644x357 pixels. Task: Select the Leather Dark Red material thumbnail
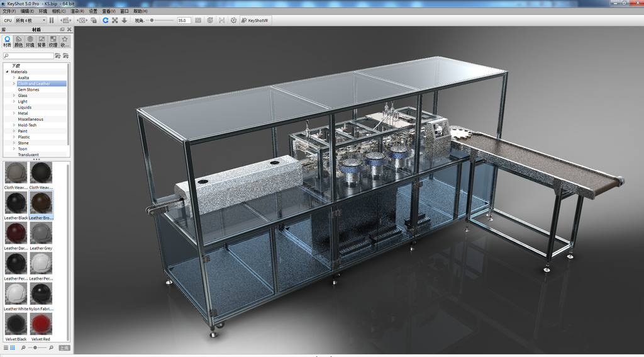(x=16, y=235)
